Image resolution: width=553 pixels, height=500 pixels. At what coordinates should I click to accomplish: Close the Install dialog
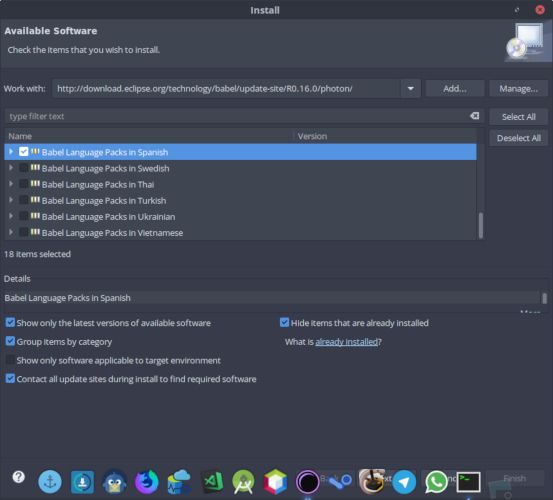tap(540, 10)
